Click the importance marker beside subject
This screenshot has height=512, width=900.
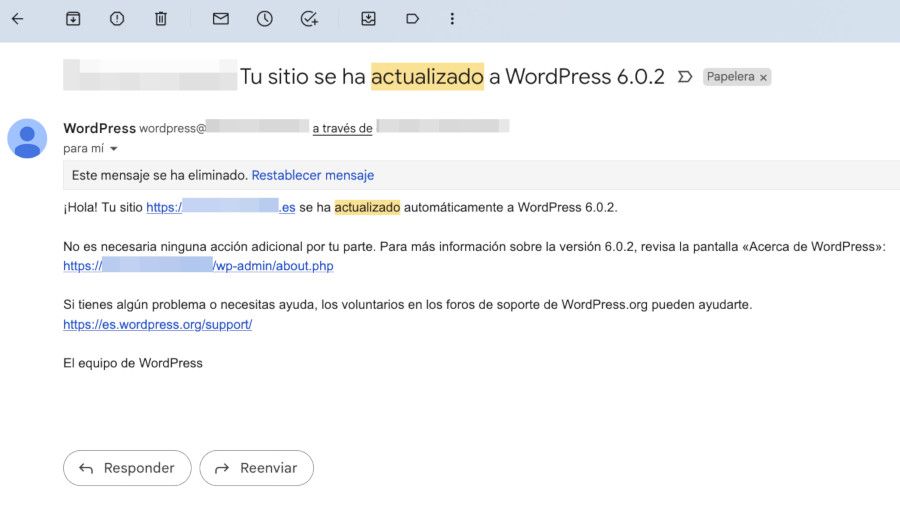[684, 77]
